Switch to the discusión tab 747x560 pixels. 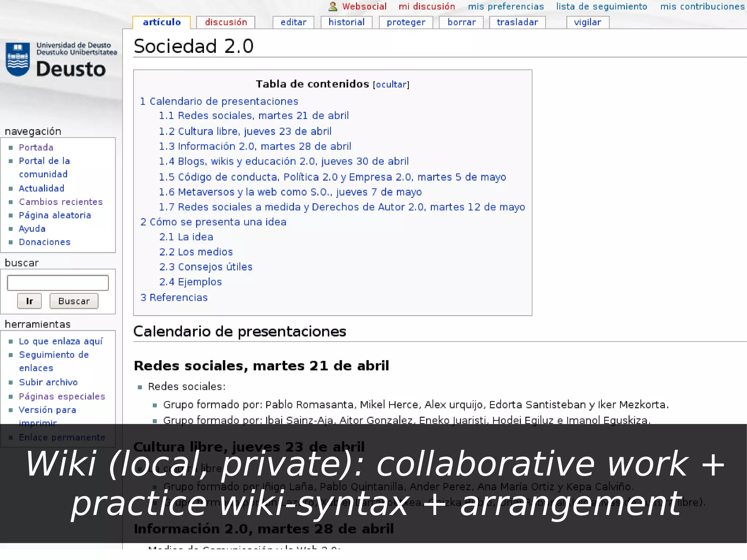pyautogui.click(x=226, y=22)
